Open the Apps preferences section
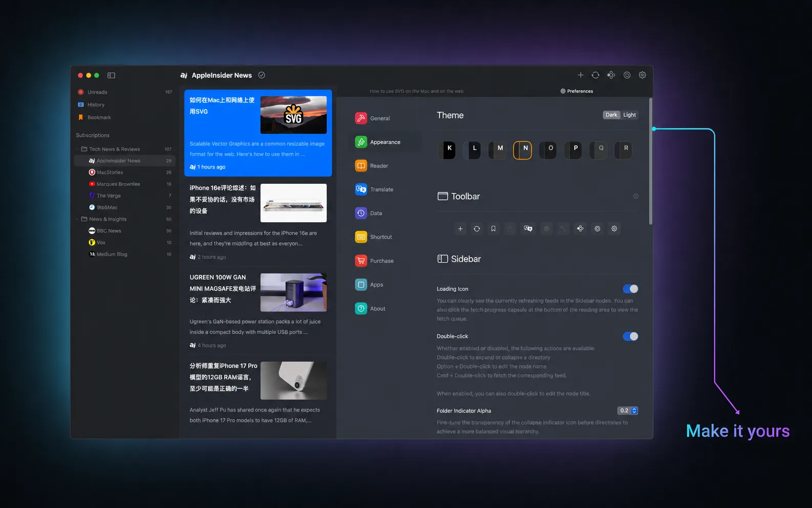812x508 pixels. 386,285
